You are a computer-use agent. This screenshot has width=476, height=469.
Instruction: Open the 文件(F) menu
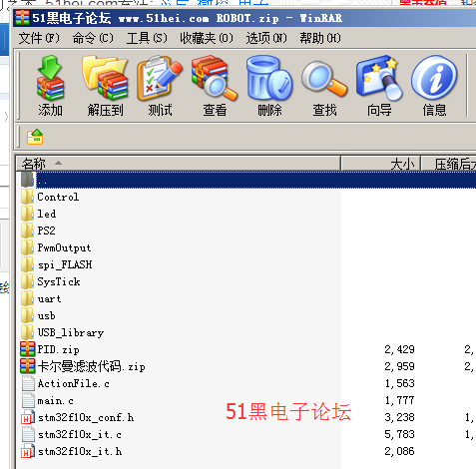(x=39, y=38)
